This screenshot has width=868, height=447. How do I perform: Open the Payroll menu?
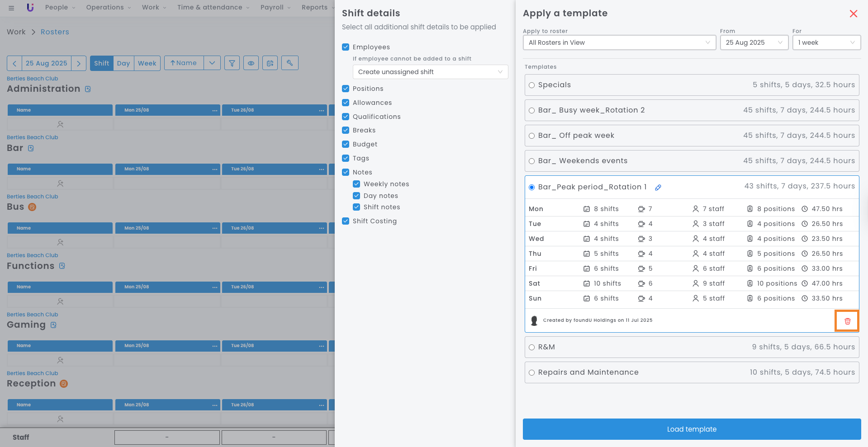(x=275, y=7)
